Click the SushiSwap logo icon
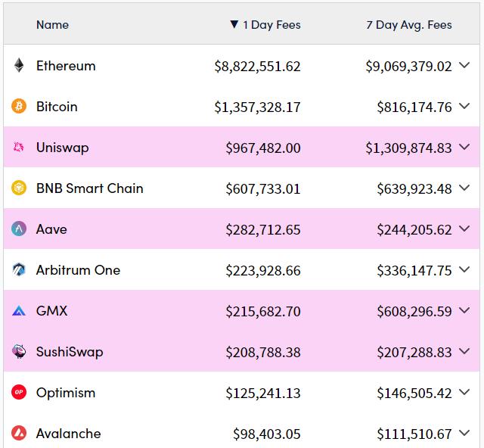Image resolution: width=484 pixels, height=448 pixels. click(x=19, y=352)
